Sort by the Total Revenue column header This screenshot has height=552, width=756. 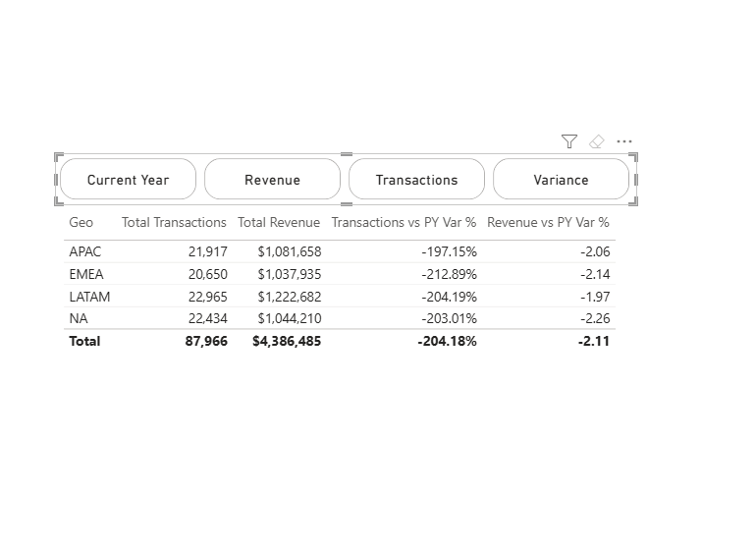coord(279,222)
